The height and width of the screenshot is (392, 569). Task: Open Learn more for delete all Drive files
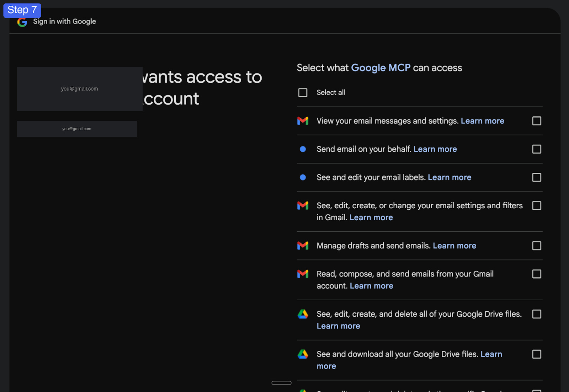339,326
